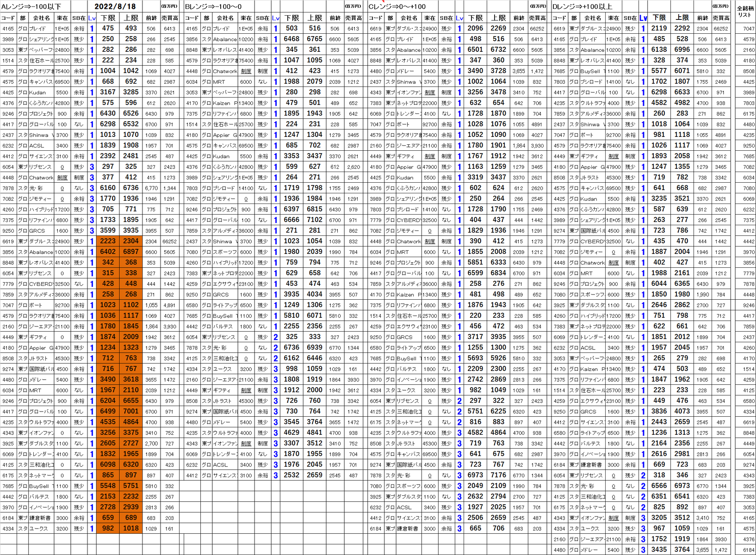Viewport: 756px width, 555px height.
Task: Select GRCS lower limit 3836 in D range
Action: click(659, 411)
